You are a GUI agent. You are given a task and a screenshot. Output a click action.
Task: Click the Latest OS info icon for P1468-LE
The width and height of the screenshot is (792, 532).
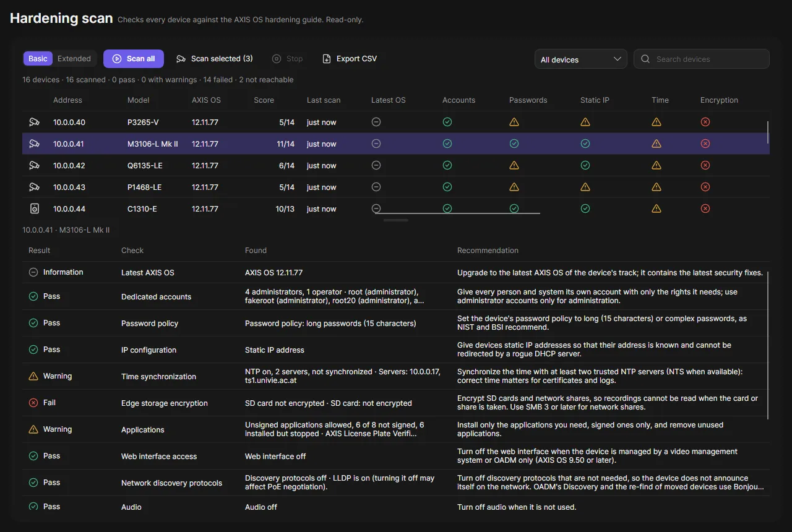[376, 187]
